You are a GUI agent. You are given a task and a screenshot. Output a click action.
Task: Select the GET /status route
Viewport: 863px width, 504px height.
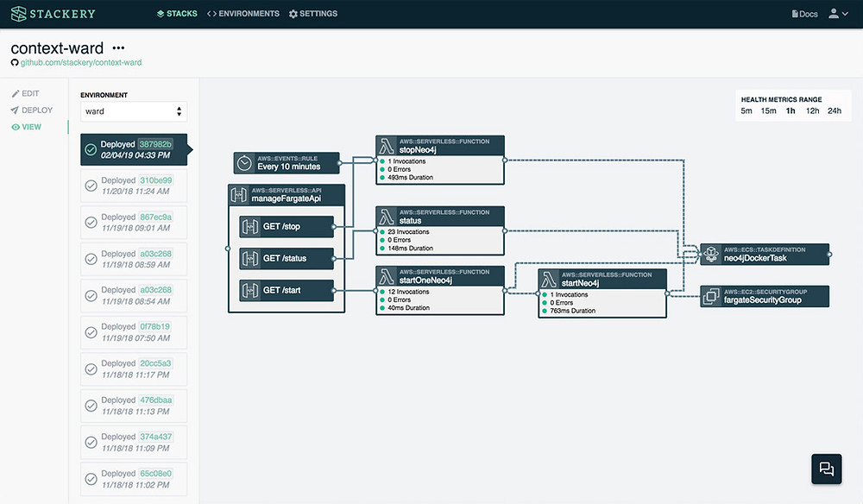point(287,259)
